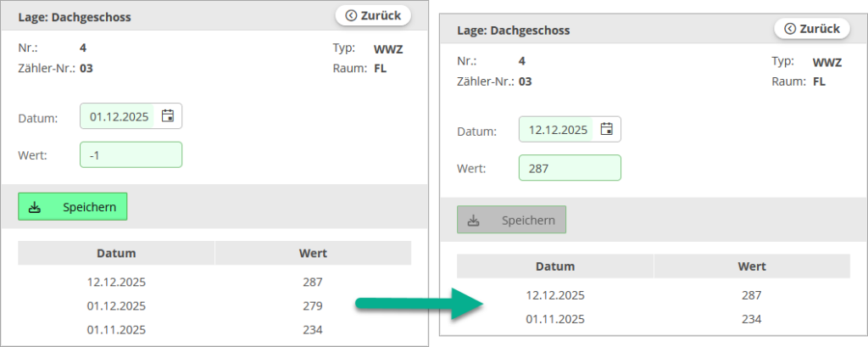Viewport: 868px width, 347px height.
Task: Open calendar picker beside date 01.12.2025
Action: pos(168,116)
